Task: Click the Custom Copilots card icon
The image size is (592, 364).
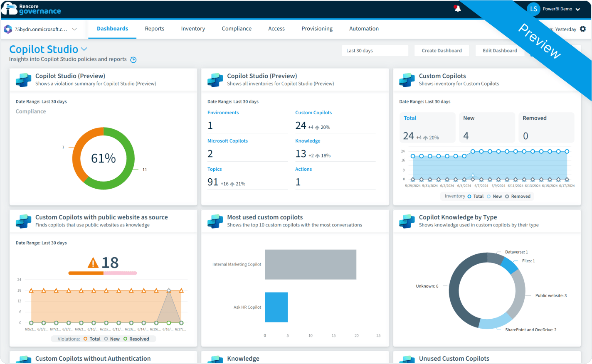Action: [407, 79]
